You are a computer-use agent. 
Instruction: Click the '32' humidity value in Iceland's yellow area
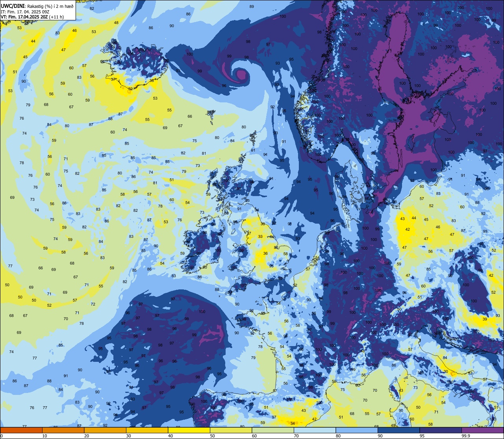[130, 89]
